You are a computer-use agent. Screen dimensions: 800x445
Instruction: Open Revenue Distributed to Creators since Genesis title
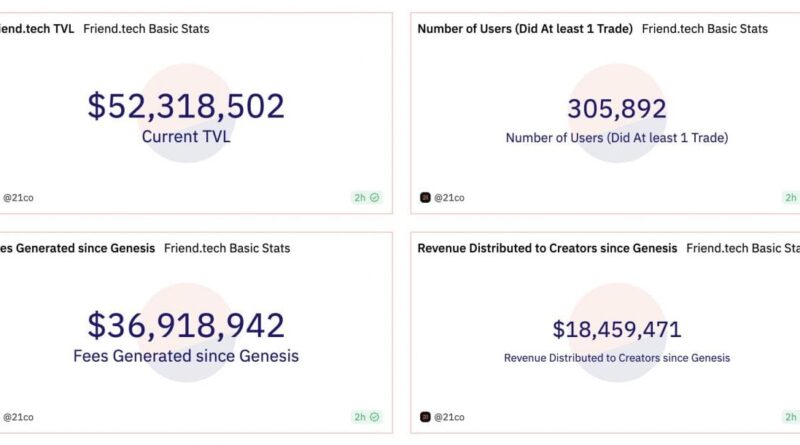click(547, 247)
